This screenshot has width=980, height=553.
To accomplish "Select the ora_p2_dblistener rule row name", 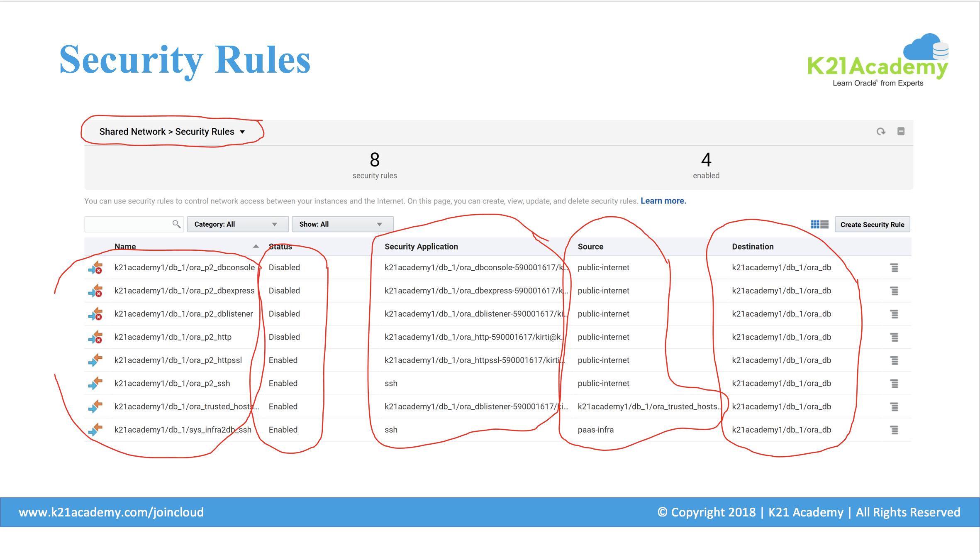I will click(x=183, y=314).
